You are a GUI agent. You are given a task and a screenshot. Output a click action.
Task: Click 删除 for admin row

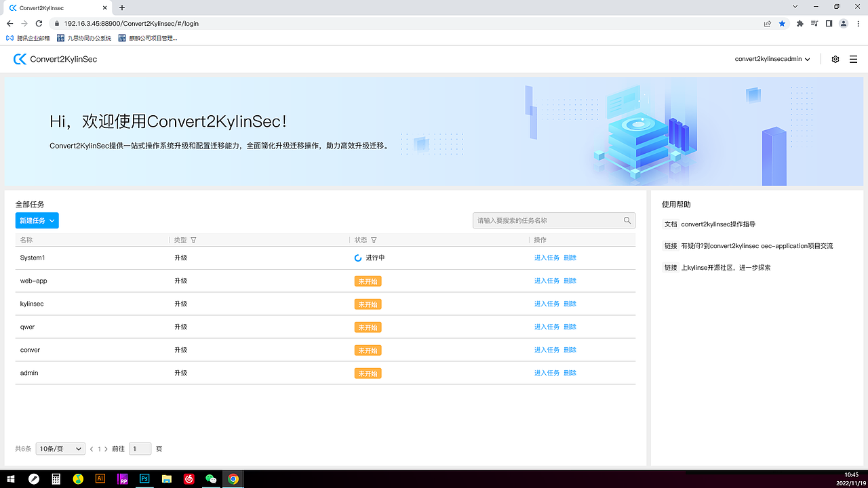coord(570,373)
